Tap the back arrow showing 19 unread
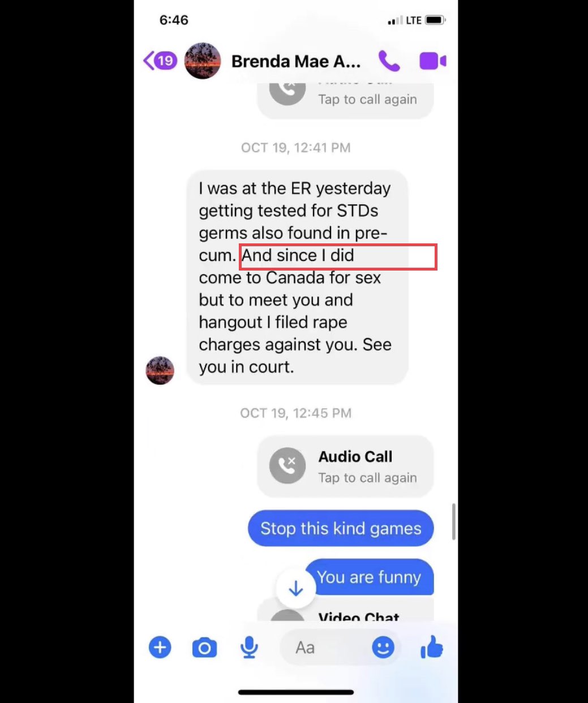588x703 pixels. coord(160,61)
